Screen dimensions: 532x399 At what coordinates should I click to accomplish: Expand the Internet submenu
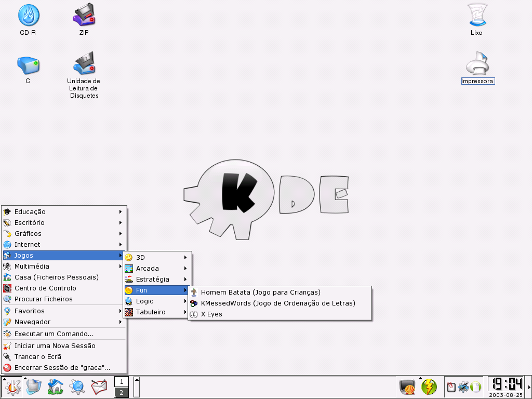[x=63, y=244]
